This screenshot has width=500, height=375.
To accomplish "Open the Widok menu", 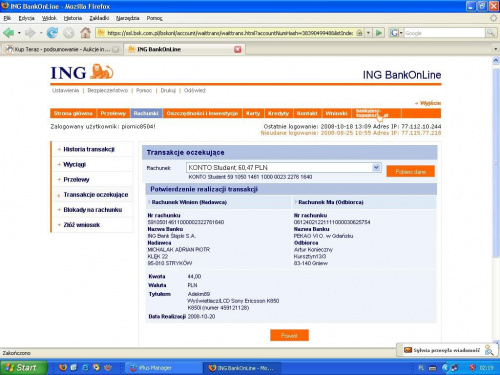I will (49, 18).
